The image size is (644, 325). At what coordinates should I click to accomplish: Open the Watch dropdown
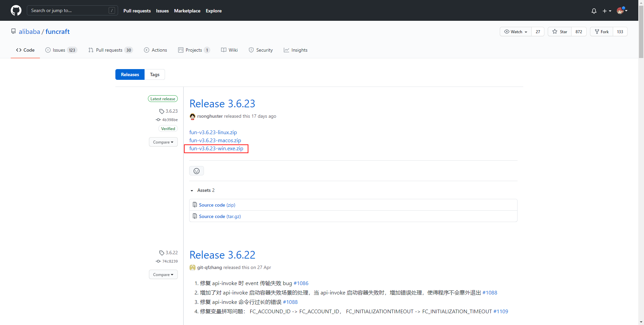[516, 32]
